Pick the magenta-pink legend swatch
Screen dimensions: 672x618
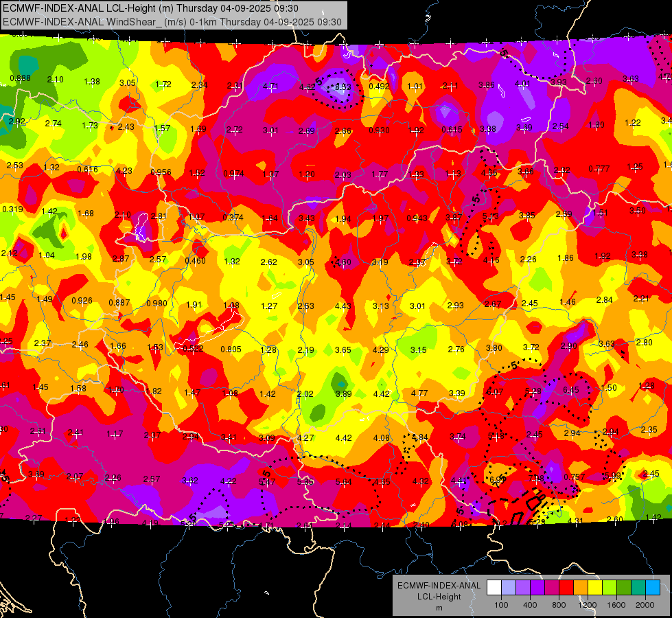point(552,588)
